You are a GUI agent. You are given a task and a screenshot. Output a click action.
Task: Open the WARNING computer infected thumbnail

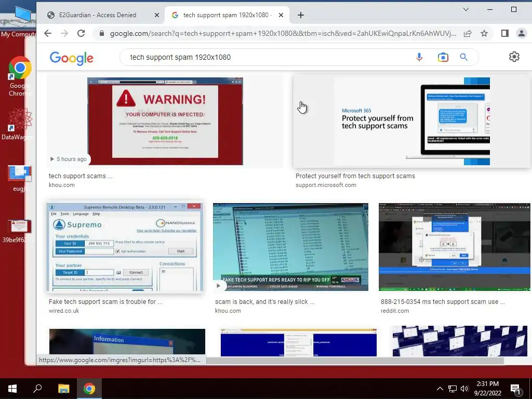tap(165, 121)
